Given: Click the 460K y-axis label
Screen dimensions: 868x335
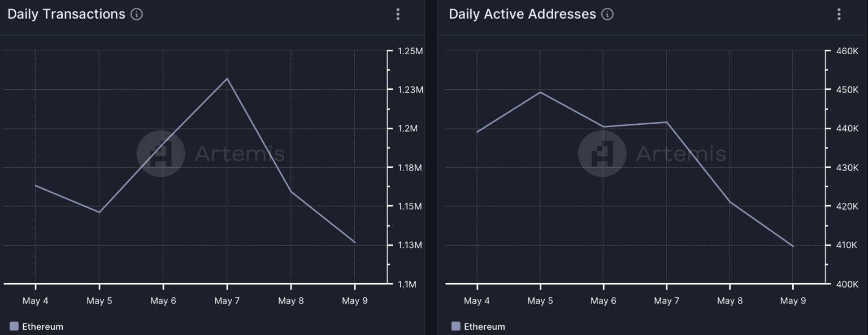Looking at the screenshot, I should pos(848,51).
